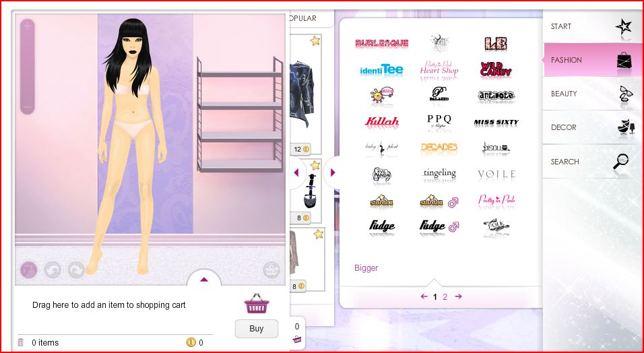This screenshot has height=353, width=644.
Task: Open the Decades shop
Action: tap(439, 148)
